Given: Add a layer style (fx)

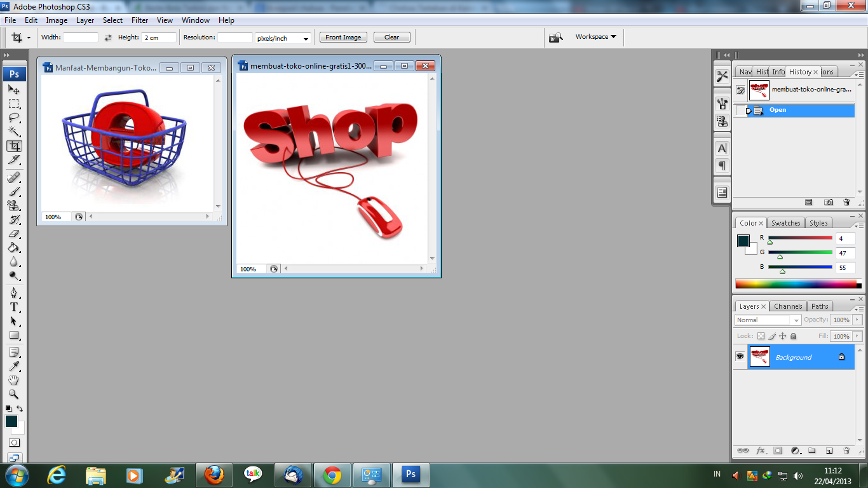Looking at the screenshot, I should (x=761, y=451).
